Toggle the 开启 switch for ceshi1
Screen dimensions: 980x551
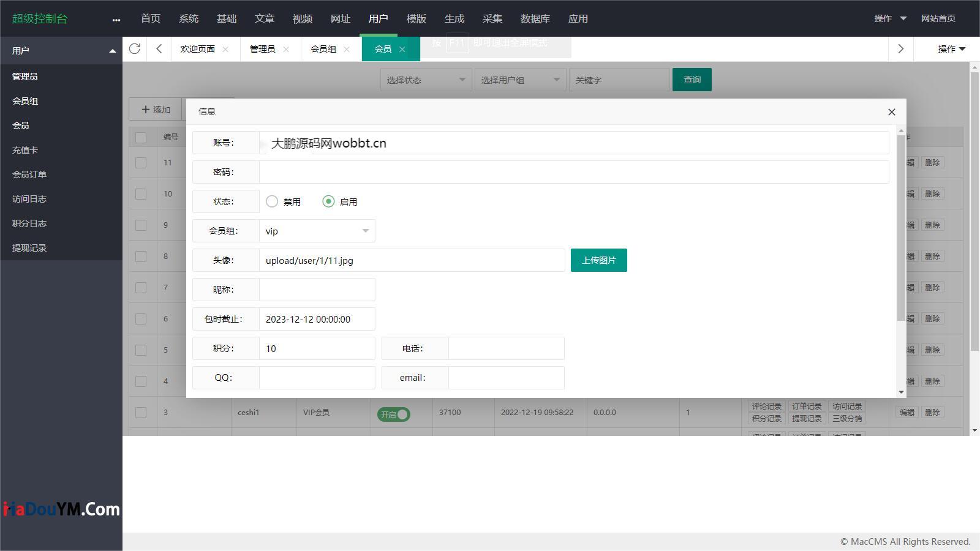point(394,414)
